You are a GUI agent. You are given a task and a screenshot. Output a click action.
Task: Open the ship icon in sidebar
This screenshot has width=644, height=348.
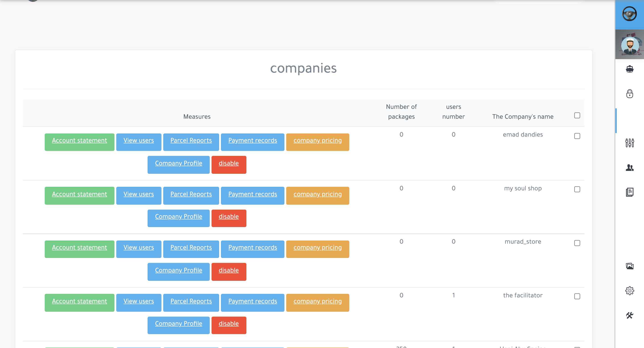pos(629,69)
